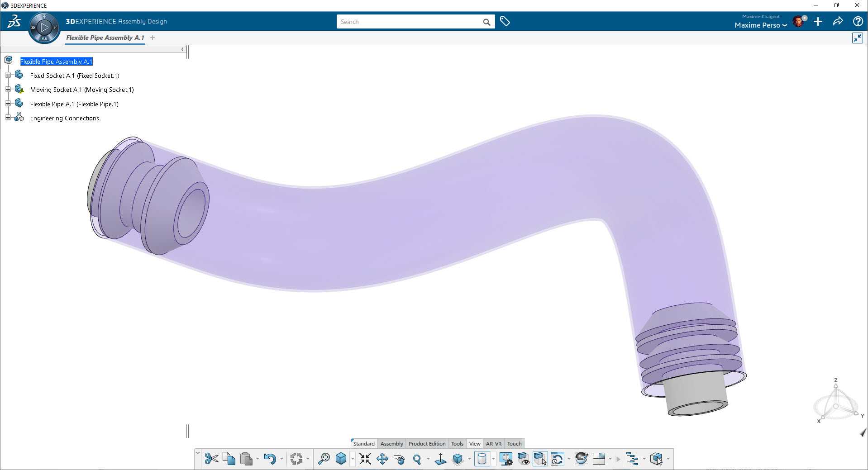
Task: Click the collapse panel arrows icon
Action: [x=857, y=38]
